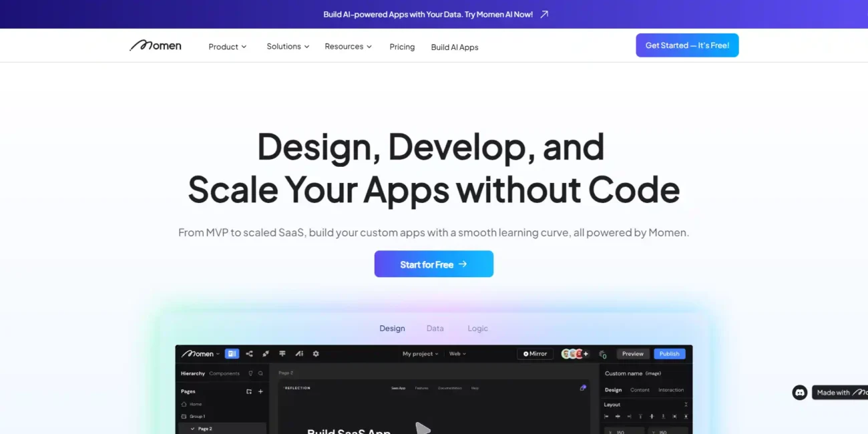The width and height of the screenshot is (868, 434).
Task: Click the lightbulb icon in Hierarchy panel
Action: coord(250,373)
